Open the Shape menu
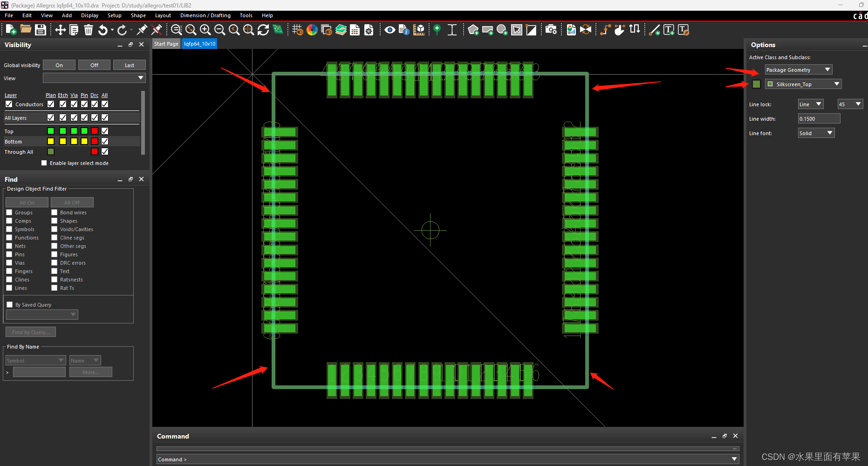Screen dimensions: 868x466 (x=138, y=15)
